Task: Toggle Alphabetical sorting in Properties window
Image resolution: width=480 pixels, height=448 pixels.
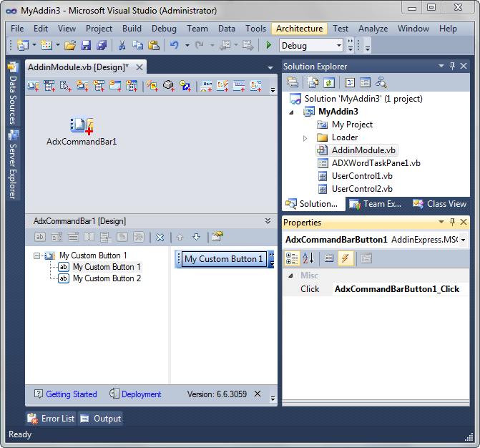Action: tap(308, 258)
